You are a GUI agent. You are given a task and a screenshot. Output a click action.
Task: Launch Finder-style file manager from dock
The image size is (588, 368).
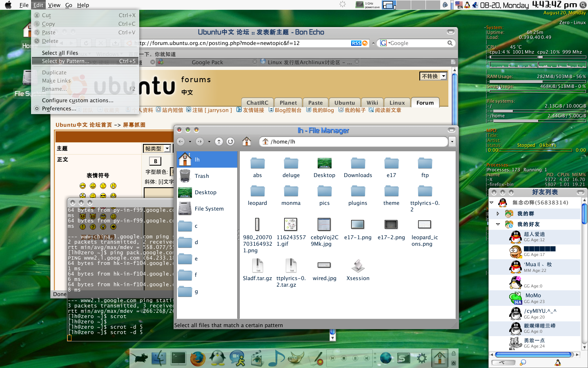click(x=159, y=358)
